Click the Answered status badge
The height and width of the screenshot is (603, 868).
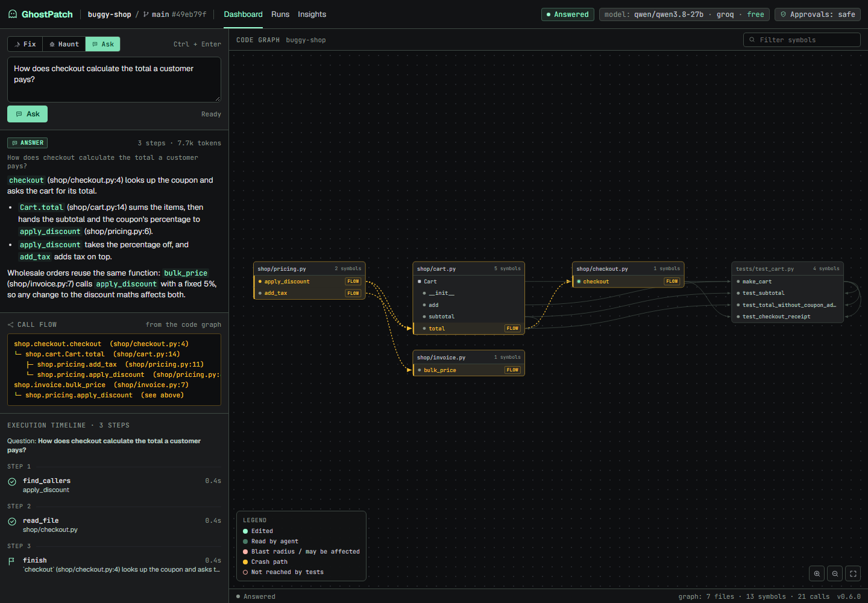click(x=567, y=14)
